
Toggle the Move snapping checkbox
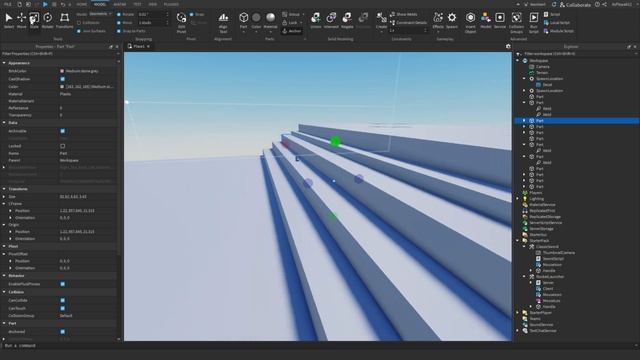pos(119,23)
